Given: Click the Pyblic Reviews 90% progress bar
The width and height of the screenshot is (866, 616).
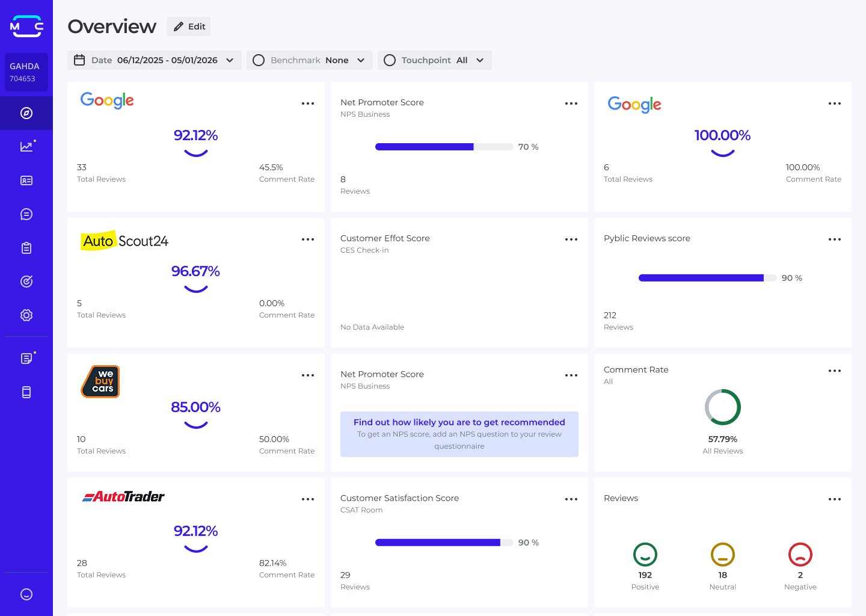Looking at the screenshot, I should (708, 278).
